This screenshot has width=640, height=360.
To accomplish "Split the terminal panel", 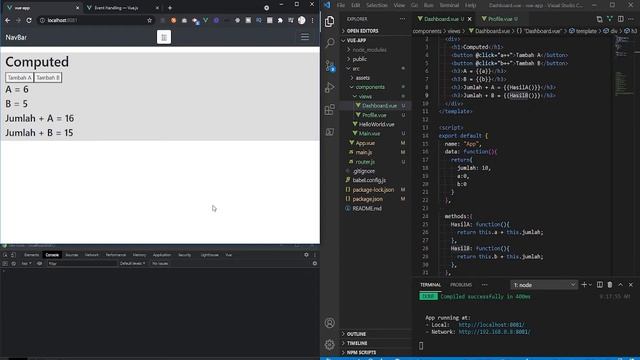I will click(600, 284).
